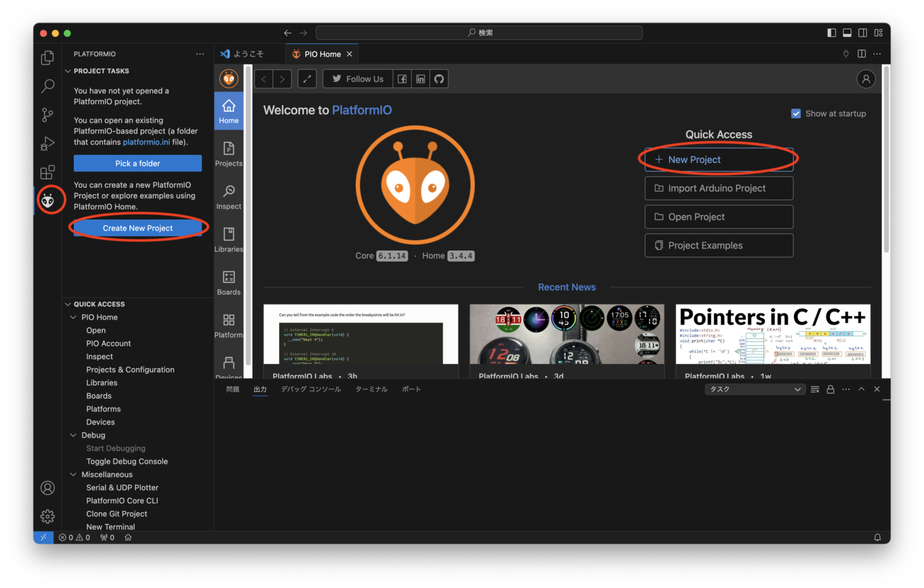Toggle auto-scroll lock in output panel
Screen dimensions: 924x588
(x=830, y=389)
